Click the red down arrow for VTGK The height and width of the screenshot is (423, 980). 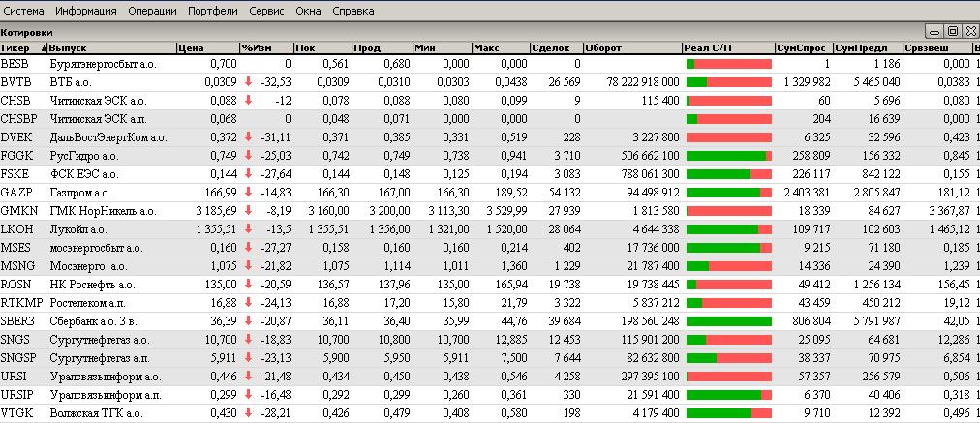(248, 413)
